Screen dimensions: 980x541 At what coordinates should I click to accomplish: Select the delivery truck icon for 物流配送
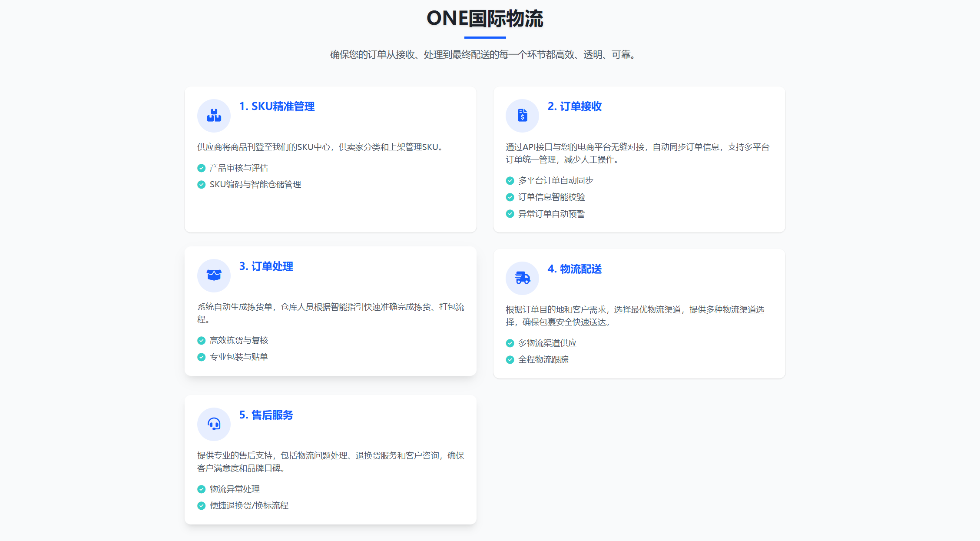coord(522,278)
